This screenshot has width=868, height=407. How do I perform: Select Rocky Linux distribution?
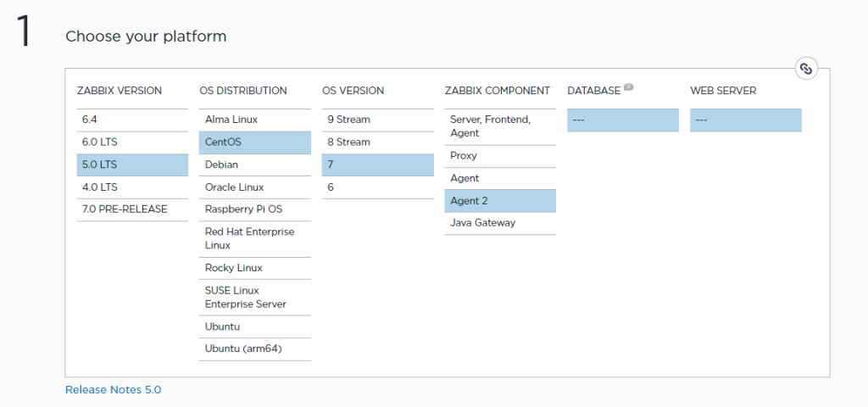(x=254, y=268)
